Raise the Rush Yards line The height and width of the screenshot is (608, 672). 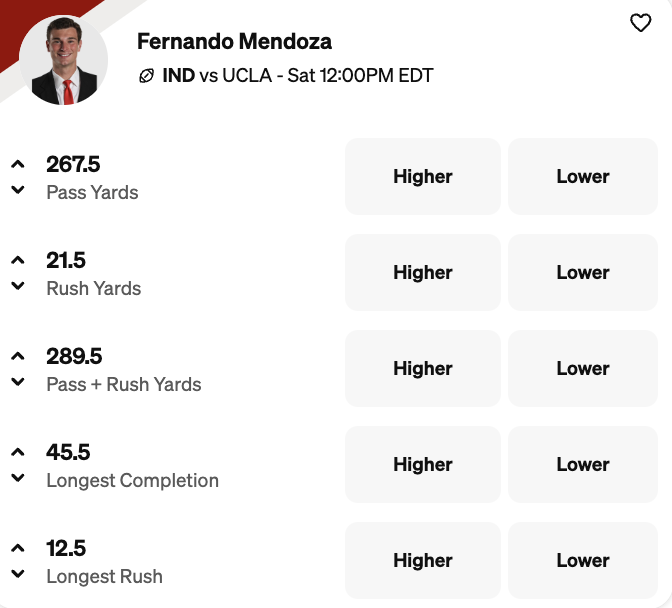coord(18,260)
